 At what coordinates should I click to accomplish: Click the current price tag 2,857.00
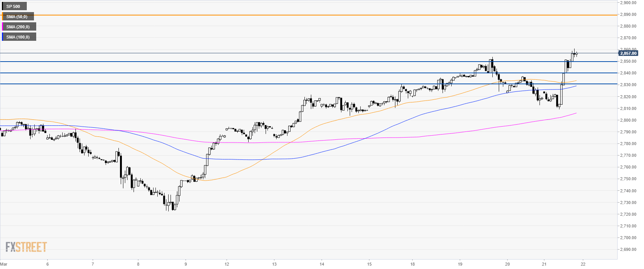(628, 53)
